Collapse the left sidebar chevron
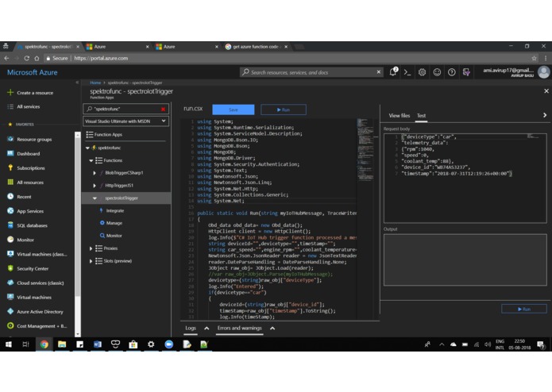Viewport: 552px width, 392px height. click(x=77, y=83)
